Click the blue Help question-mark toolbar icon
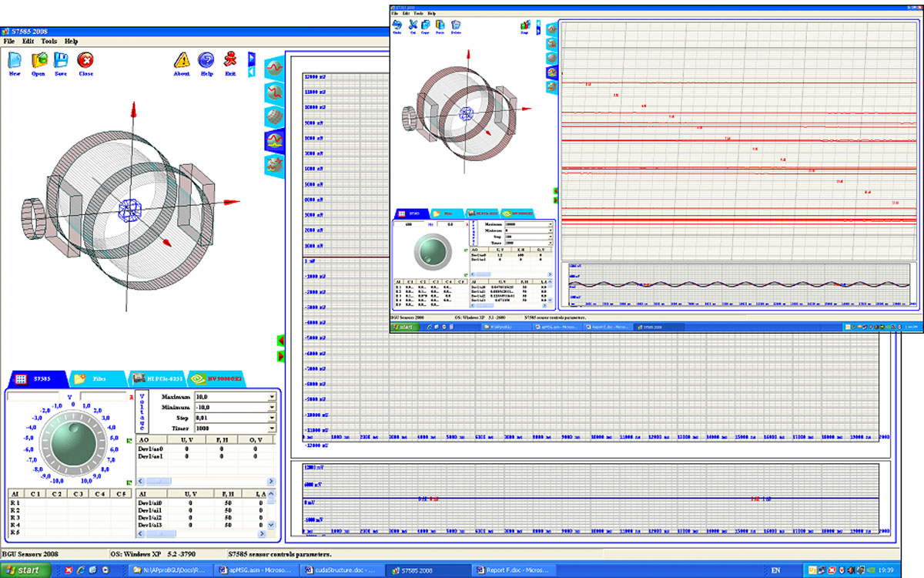This screenshot has width=924, height=578. coord(206,61)
